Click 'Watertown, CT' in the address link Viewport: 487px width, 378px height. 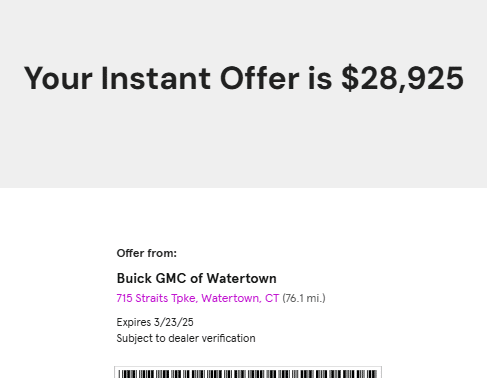(x=240, y=298)
